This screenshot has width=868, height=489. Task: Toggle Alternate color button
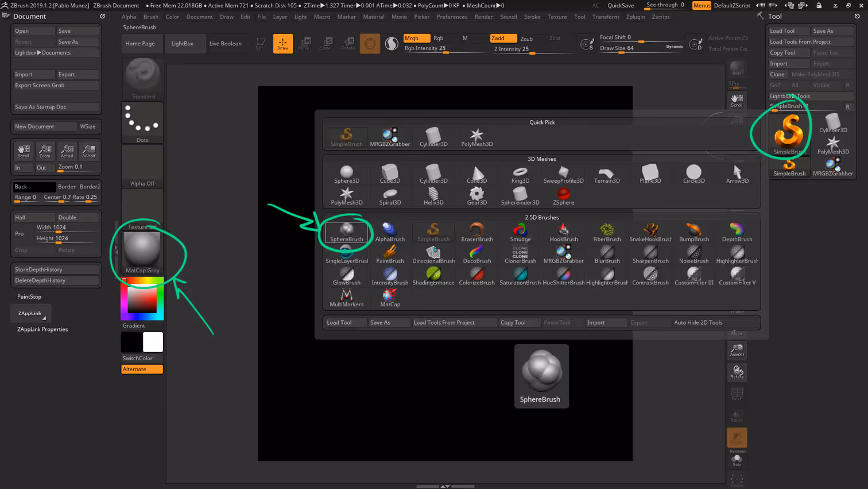click(142, 369)
